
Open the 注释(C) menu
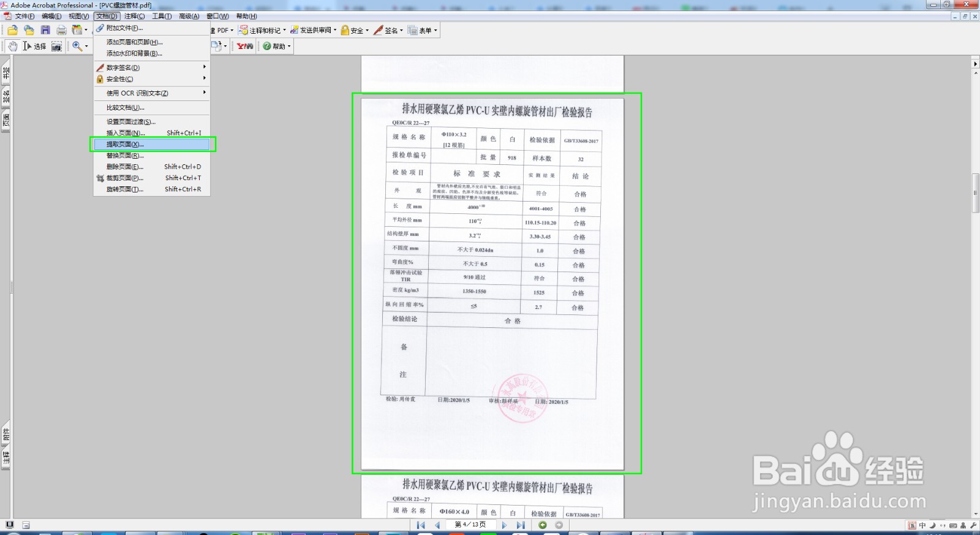coord(134,16)
